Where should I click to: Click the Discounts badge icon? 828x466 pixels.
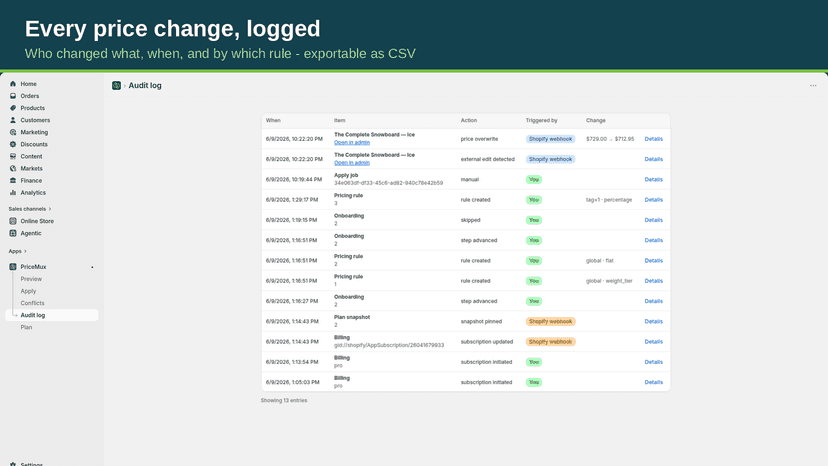13,144
